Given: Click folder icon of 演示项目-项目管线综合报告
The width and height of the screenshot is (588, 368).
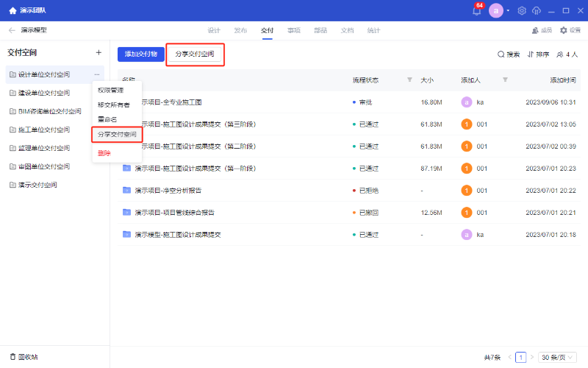Looking at the screenshot, I should point(126,213).
